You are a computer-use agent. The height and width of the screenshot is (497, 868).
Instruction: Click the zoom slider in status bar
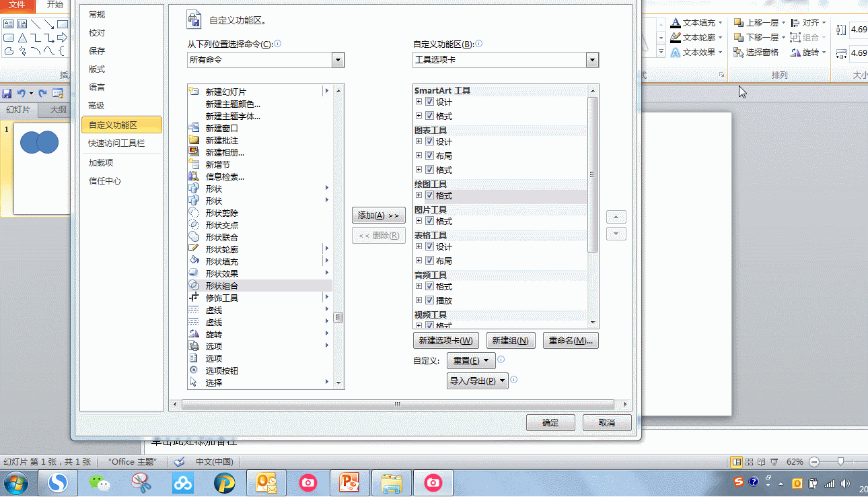(840, 462)
